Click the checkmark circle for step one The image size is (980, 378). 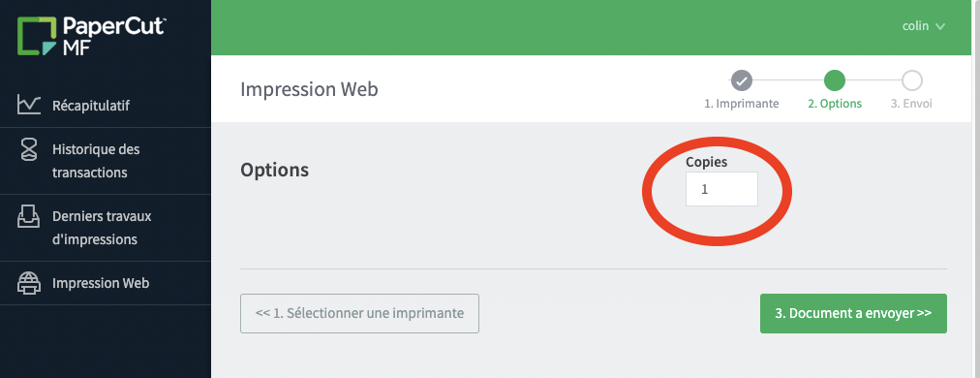point(741,80)
